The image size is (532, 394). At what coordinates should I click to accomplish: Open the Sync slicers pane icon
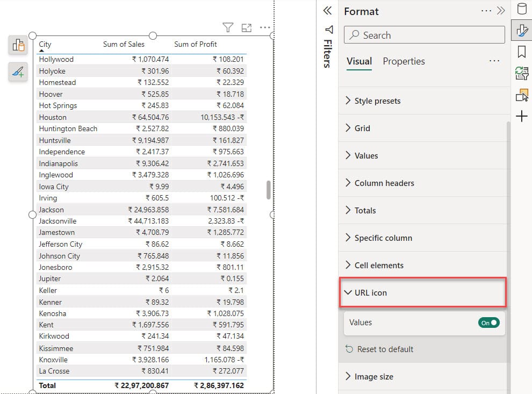[522, 73]
